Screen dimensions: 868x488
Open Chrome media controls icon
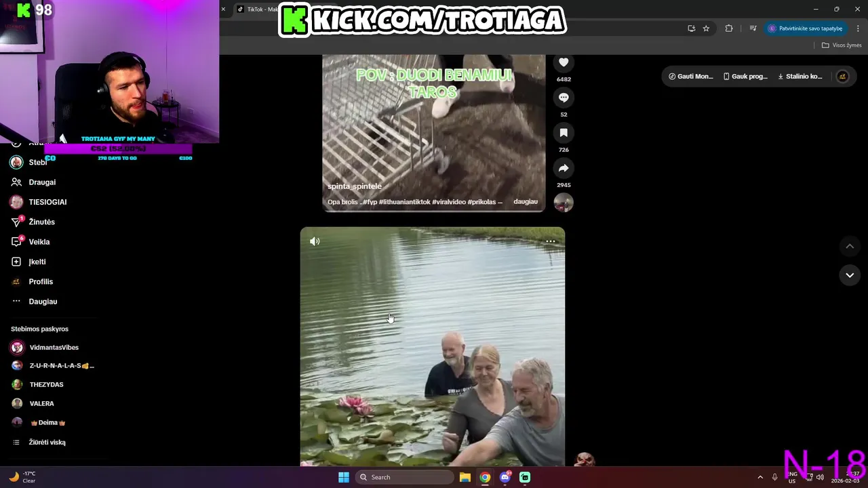click(753, 28)
